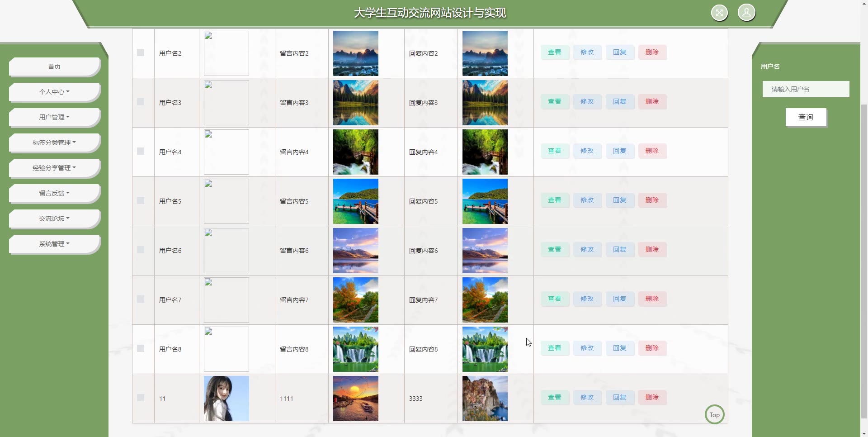Tick the checkbox for 用户名6 row

pos(141,250)
